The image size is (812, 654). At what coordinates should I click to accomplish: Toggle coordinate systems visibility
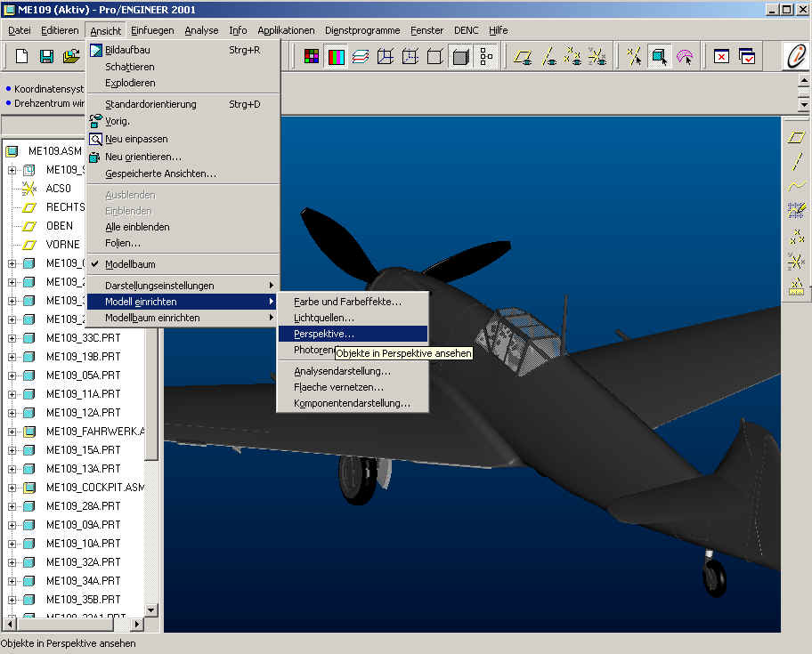point(597,56)
